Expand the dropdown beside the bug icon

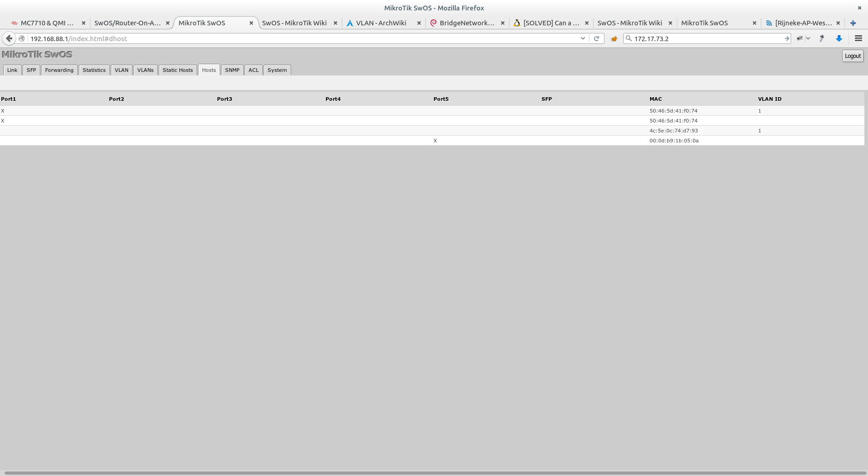pyautogui.click(x=808, y=38)
